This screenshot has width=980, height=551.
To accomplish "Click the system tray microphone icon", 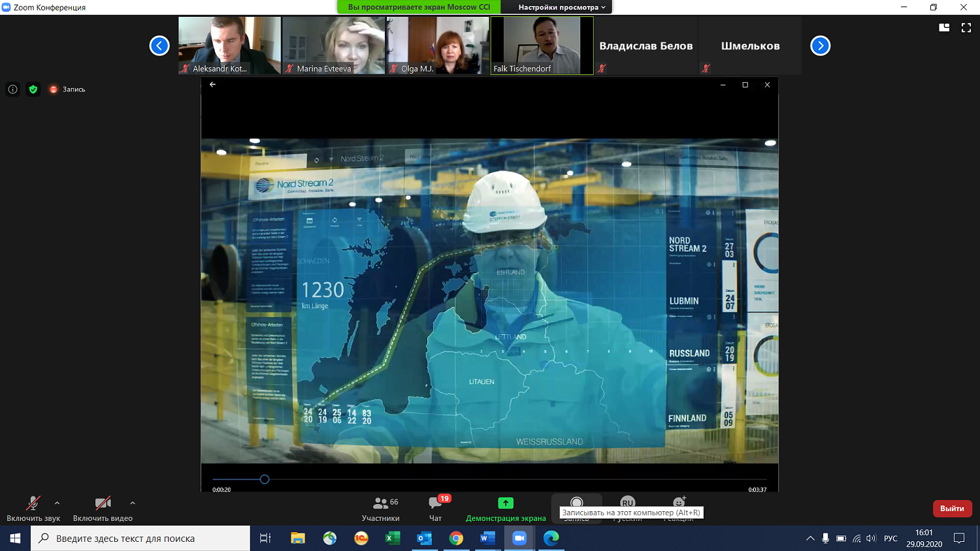I will point(826,539).
